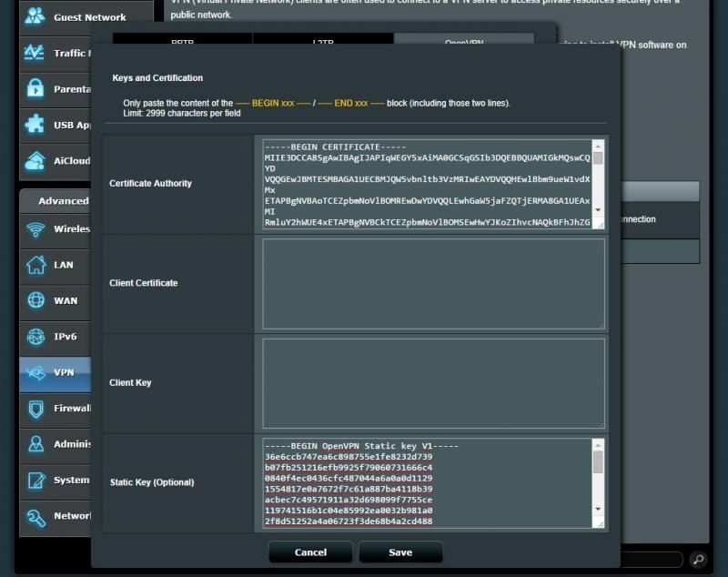This screenshot has width=728, height=577.
Task: Click inside the Client Key field
Action: coord(433,383)
